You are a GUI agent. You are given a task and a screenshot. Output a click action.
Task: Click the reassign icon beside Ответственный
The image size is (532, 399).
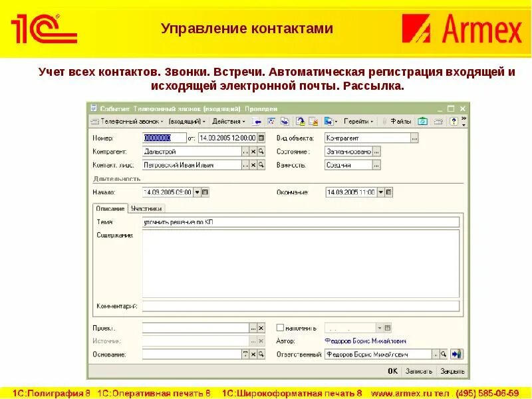pyautogui.click(x=457, y=354)
